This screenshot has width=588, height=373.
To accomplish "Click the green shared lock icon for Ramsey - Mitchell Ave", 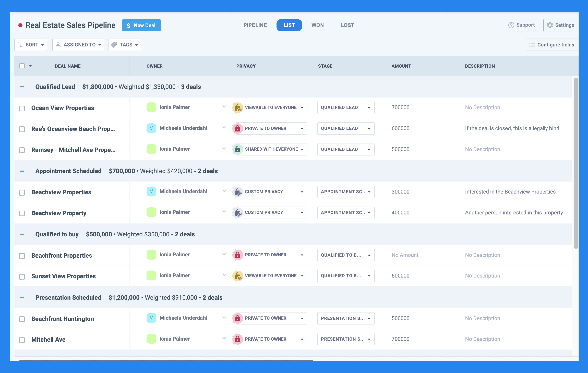I will tap(237, 149).
